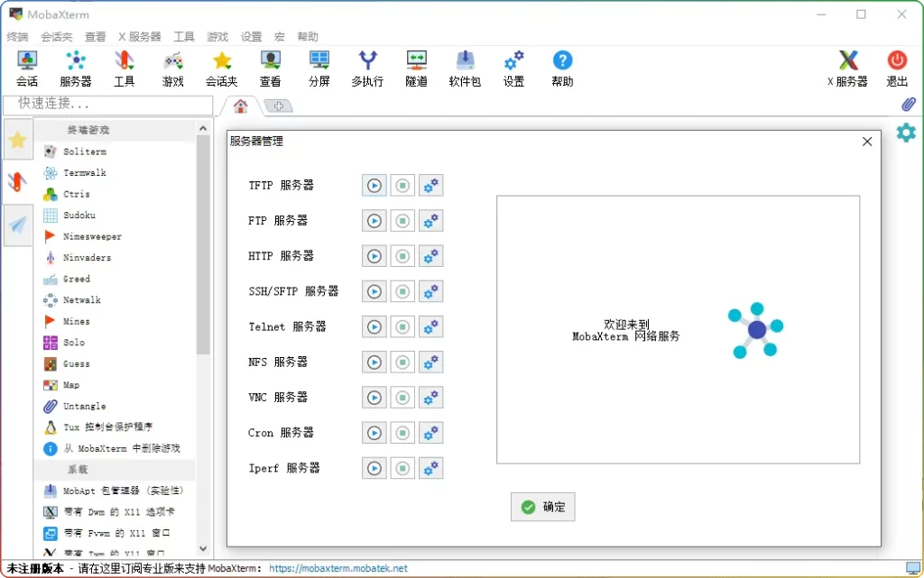Screen dimensions: 924x578
Task: Open Cron 服务器 settings gears
Action: tap(430, 433)
